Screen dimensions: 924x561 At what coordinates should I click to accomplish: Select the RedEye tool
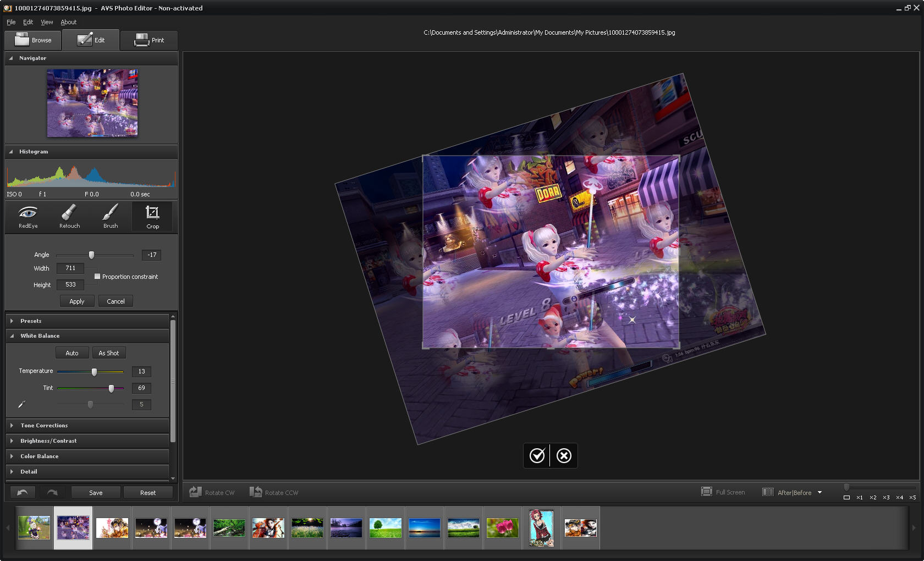[x=28, y=217]
